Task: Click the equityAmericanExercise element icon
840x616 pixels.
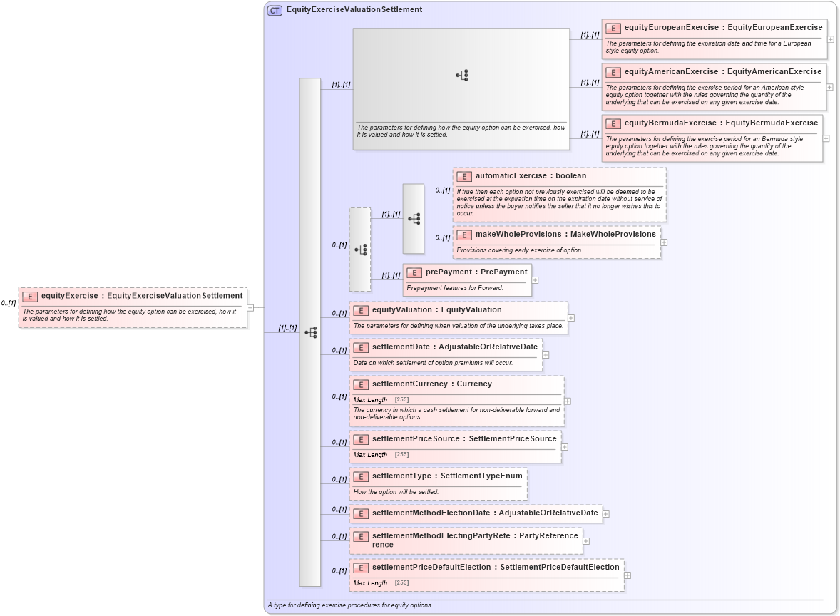Action: 613,71
